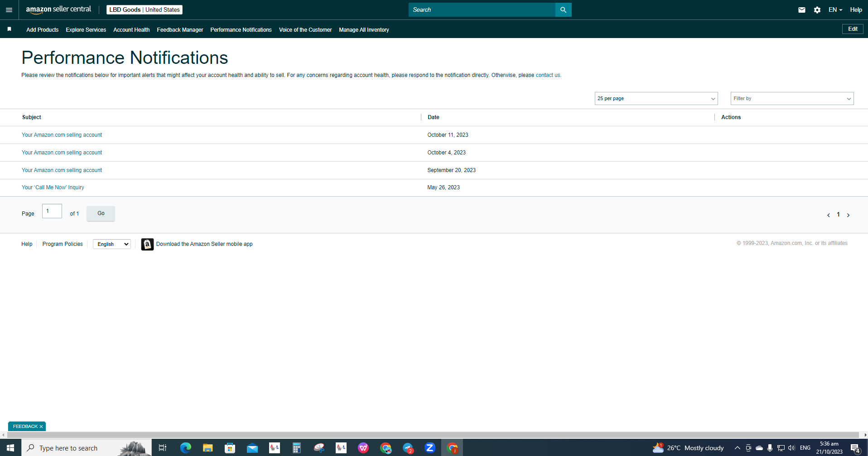Open Task View on taskbar
868x456 pixels.
[163, 448]
